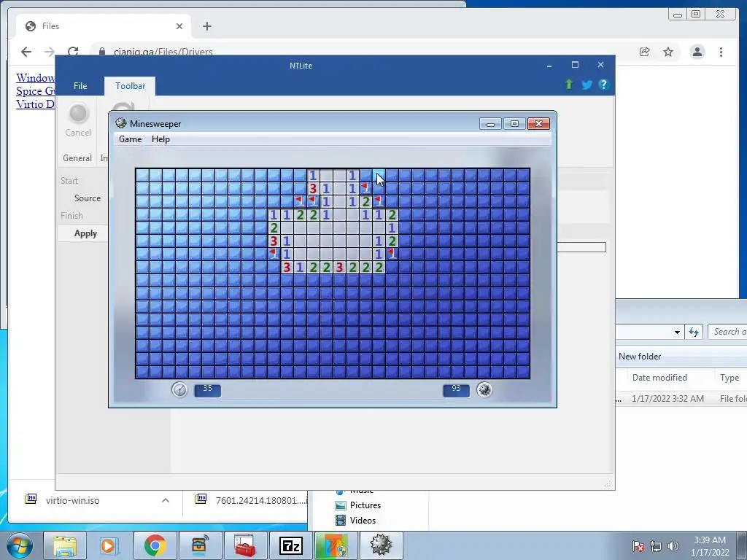
Task: Click the Chrome share page icon
Action: coord(645,52)
